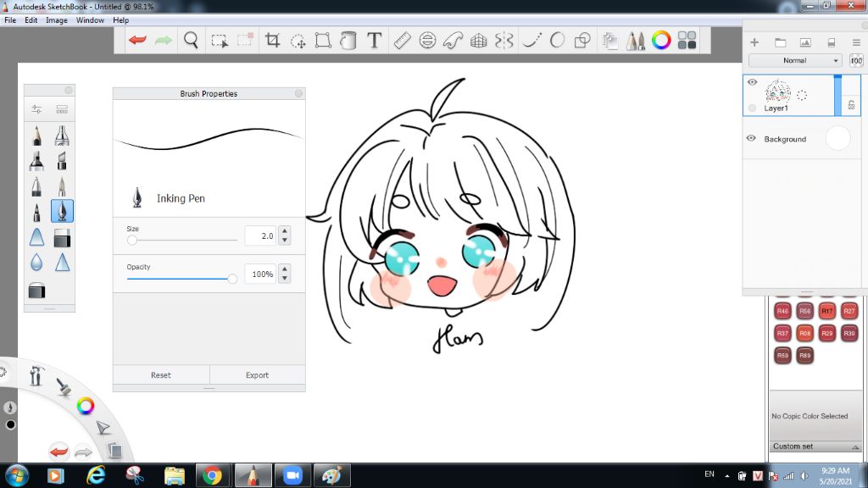Open the Image menu
Viewport: 868px width, 488px height.
pyautogui.click(x=57, y=20)
